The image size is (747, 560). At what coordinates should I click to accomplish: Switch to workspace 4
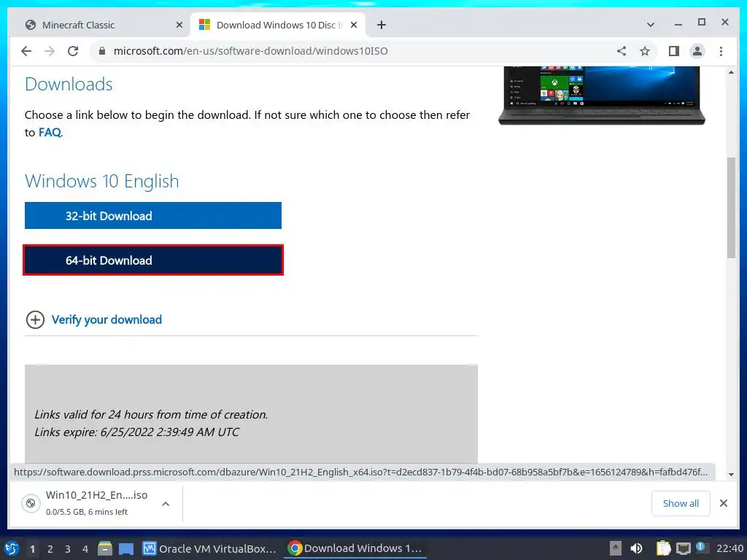[85, 549]
